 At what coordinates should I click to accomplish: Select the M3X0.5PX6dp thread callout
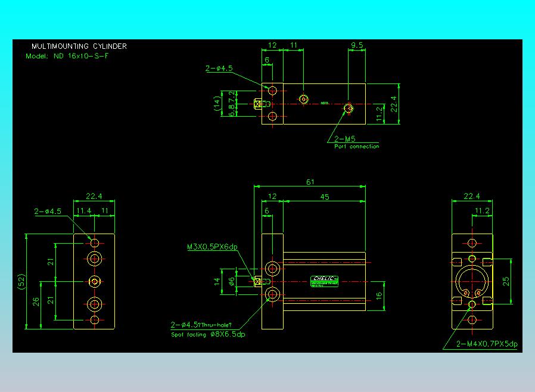[212, 247]
